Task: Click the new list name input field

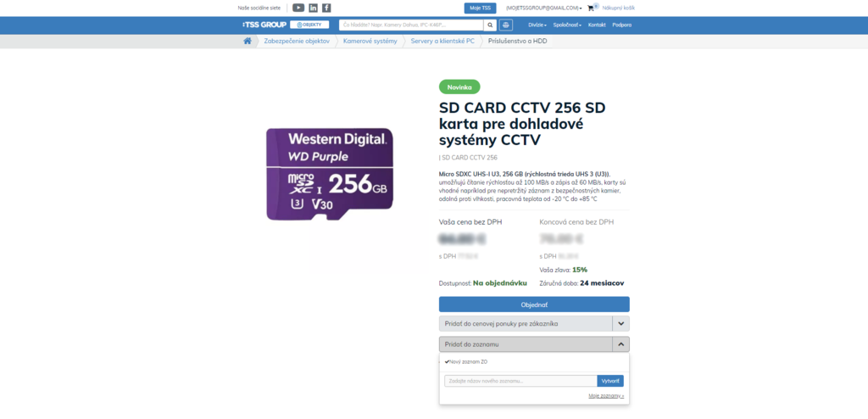Action: click(520, 381)
